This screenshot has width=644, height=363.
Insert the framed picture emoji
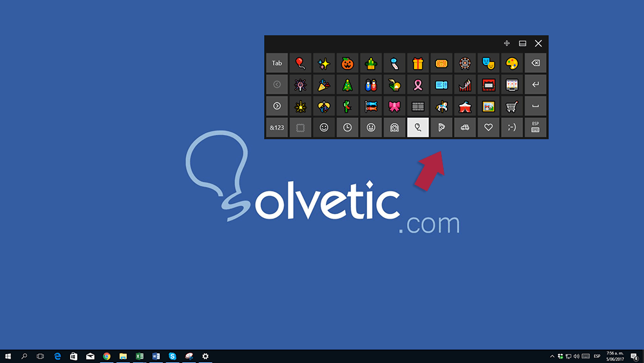(488, 106)
